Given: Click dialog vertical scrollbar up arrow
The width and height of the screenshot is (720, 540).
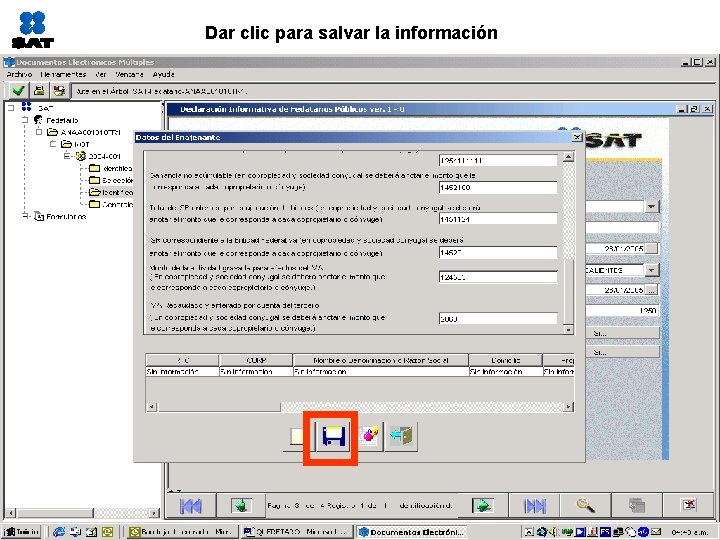Looking at the screenshot, I should click(568, 157).
